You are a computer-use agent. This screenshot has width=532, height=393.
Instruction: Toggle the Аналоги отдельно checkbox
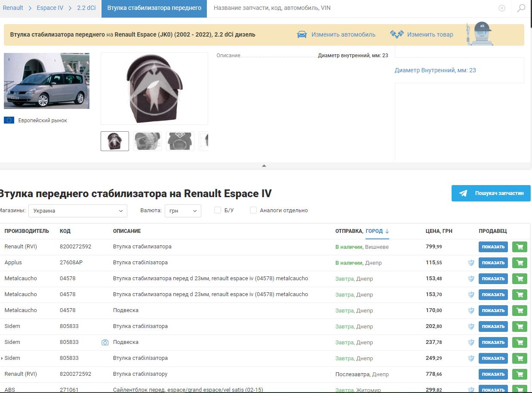(253, 210)
